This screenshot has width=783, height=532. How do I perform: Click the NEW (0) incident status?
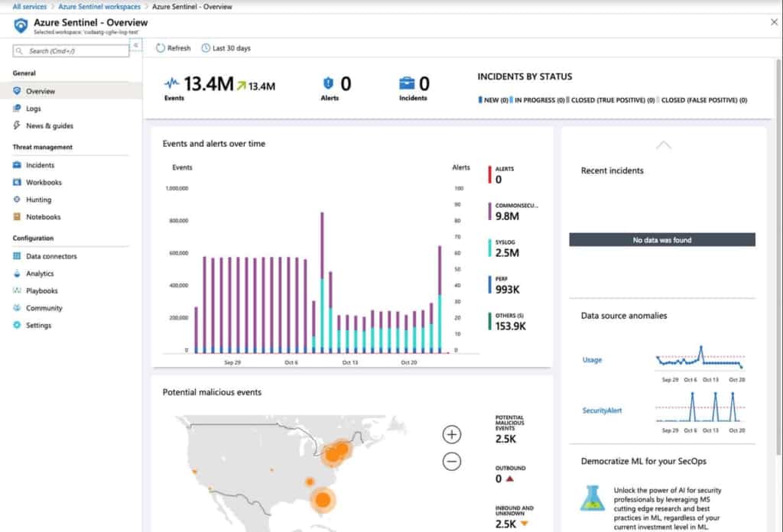pyautogui.click(x=493, y=100)
